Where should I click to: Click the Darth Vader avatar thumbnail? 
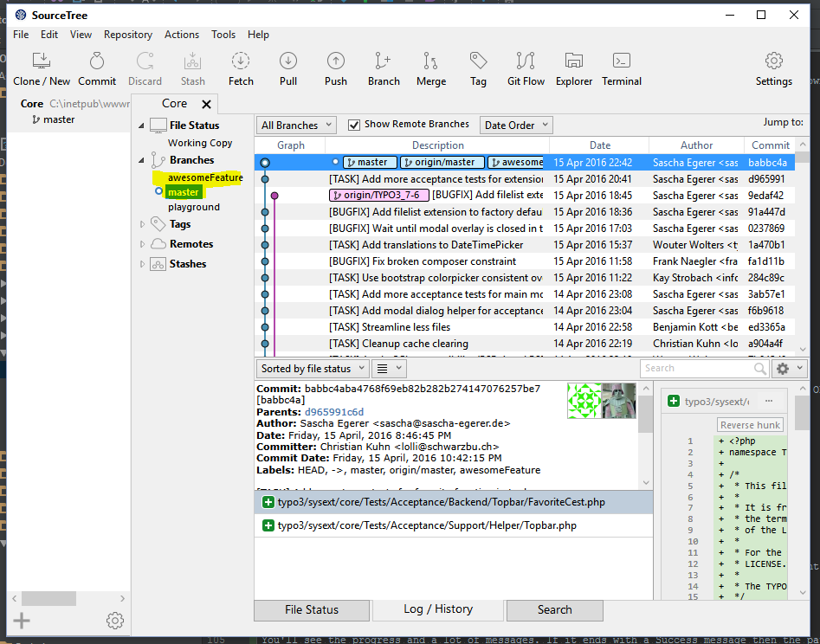(x=619, y=401)
